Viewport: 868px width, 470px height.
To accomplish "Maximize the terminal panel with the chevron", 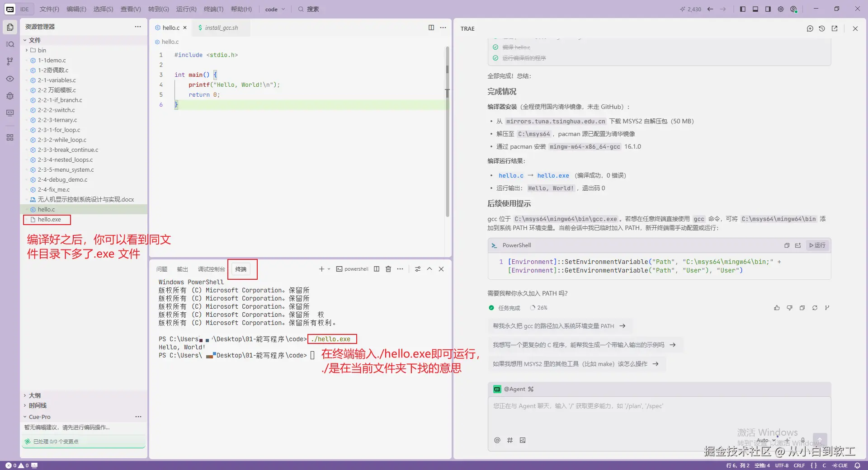I will point(429,269).
